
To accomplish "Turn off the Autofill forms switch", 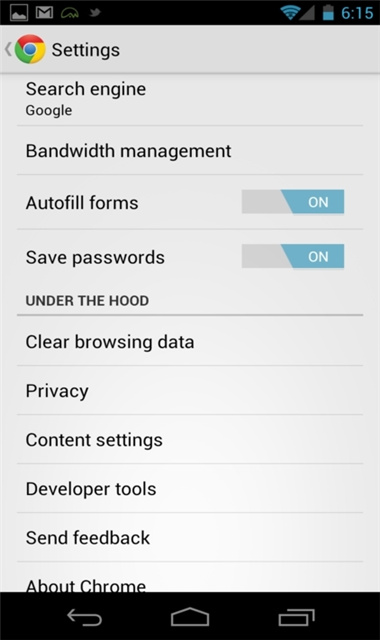I will [x=293, y=202].
